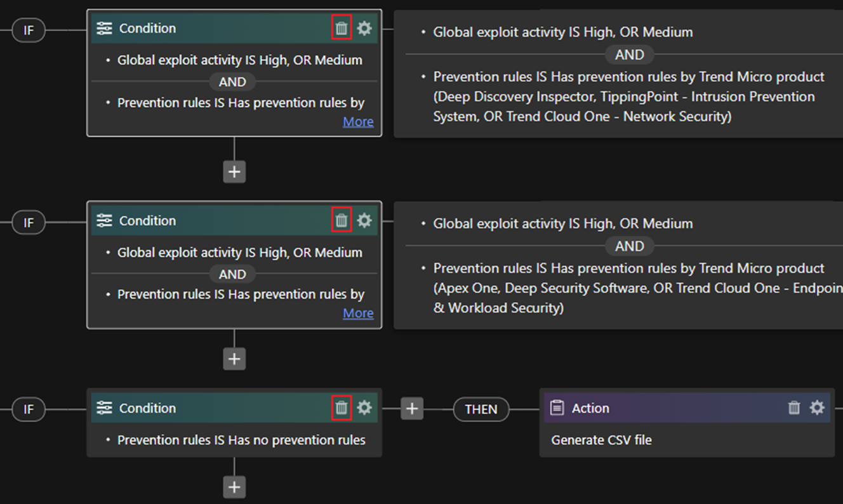Viewport: 843px width, 504px height.
Task: Expand first condition using the More link
Action: [358, 122]
